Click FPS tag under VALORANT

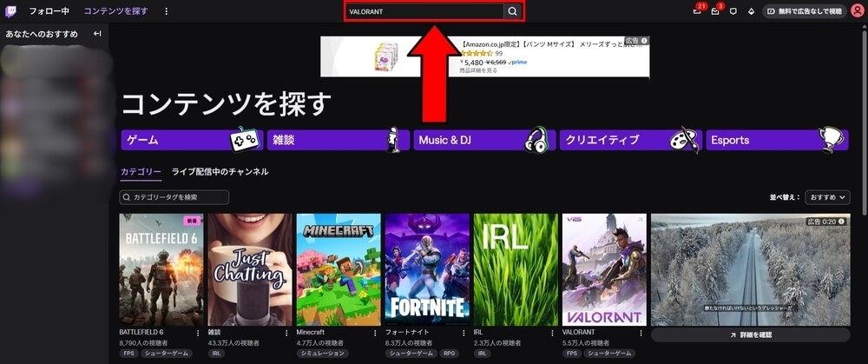pyautogui.click(x=571, y=353)
